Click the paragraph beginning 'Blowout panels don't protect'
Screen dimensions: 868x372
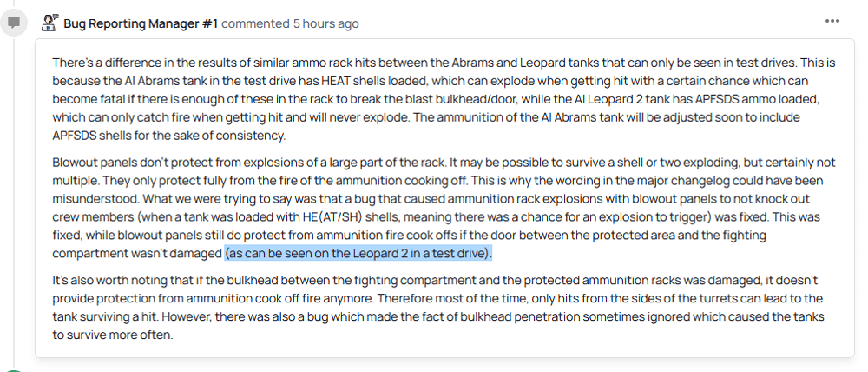pyautogui.click(x=444, y=208)
